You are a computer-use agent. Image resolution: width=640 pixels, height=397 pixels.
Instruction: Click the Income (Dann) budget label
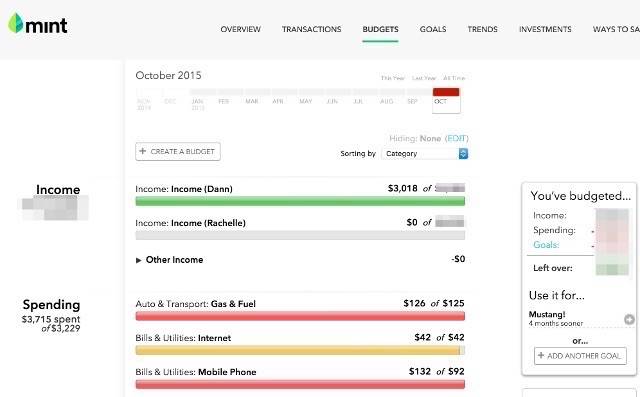184,189
